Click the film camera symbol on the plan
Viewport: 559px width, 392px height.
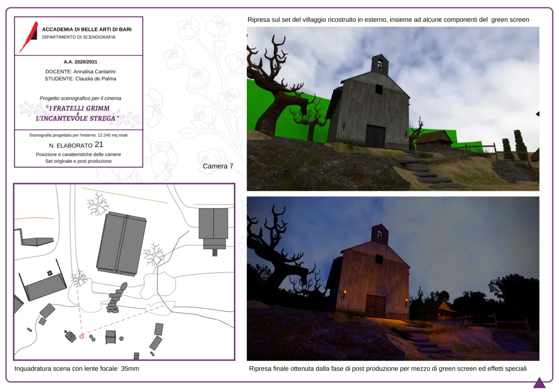tap(71, 336)
